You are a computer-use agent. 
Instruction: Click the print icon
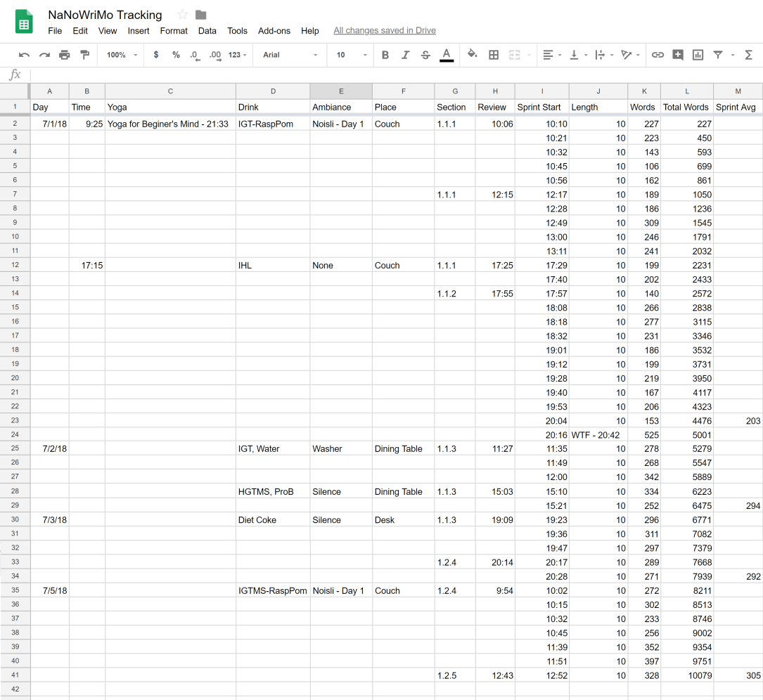(x=65, y=55)
